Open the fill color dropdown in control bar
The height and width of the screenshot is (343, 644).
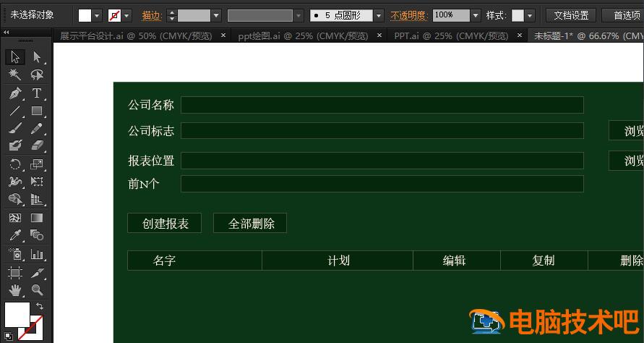pos(98,15)
